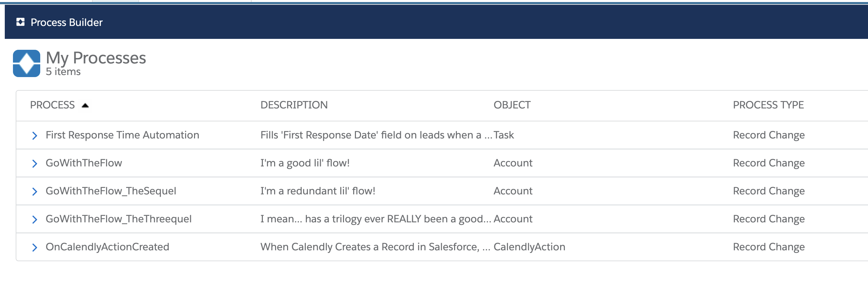The height and width of the screenshot is (296, 868).
Task: Expand the GoWithTheFlow_TheThreequel process row
Action: pyautogui.click(x=34, y=220)
